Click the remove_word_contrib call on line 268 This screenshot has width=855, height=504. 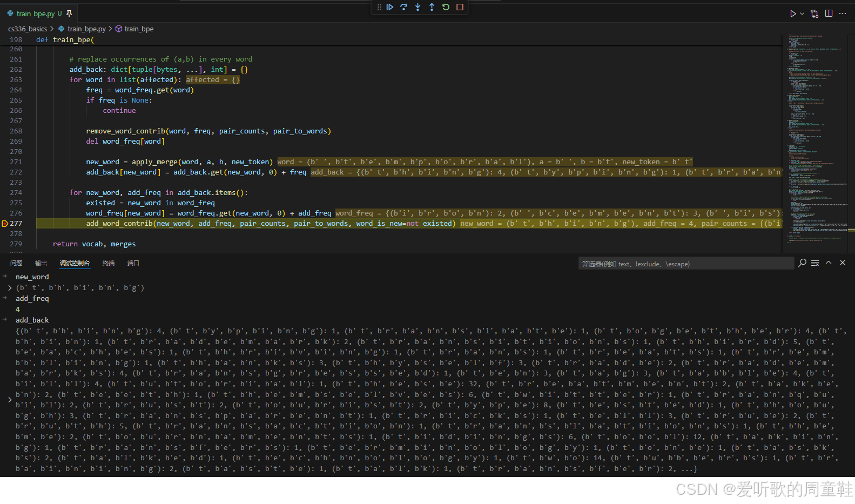click(x=208, y=131)
